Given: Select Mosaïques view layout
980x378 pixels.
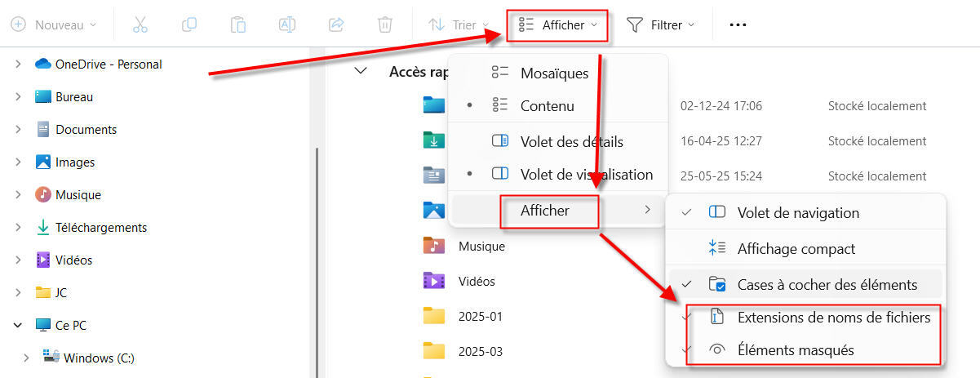Looking at the screenshot, I should (554, 73).
